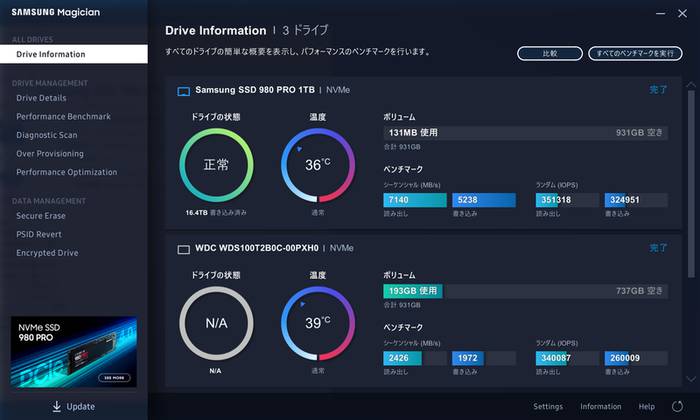Image resolution: width=700 pixels, height=420 pixels.
Task: Click the すべてのベンチマークを実行 button
Action: point(635,54)
